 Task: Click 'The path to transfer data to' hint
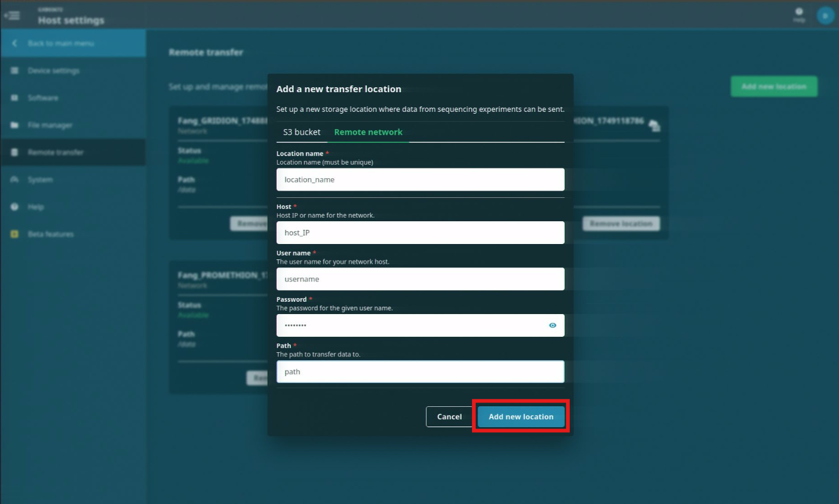318,355
